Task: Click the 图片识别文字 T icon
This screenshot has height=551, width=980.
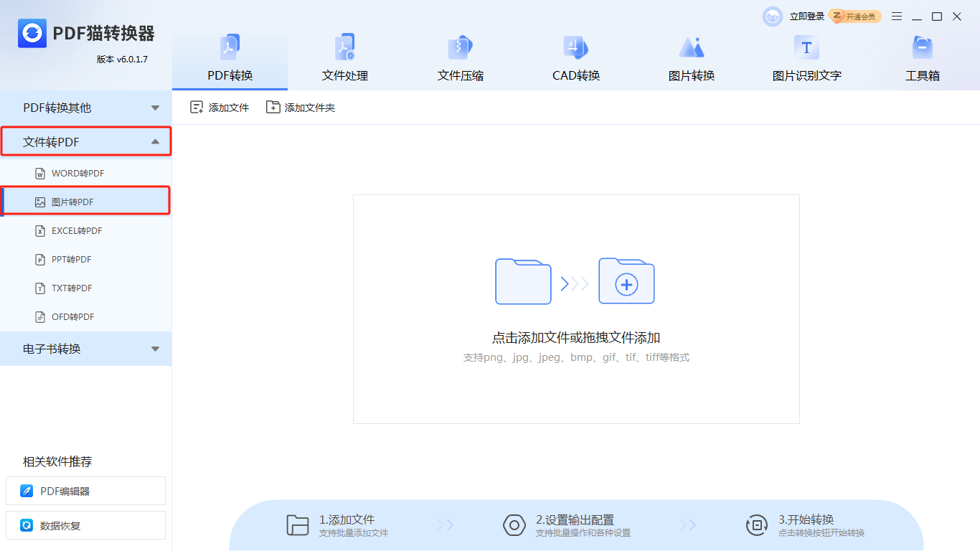Action: pos(806,47)
